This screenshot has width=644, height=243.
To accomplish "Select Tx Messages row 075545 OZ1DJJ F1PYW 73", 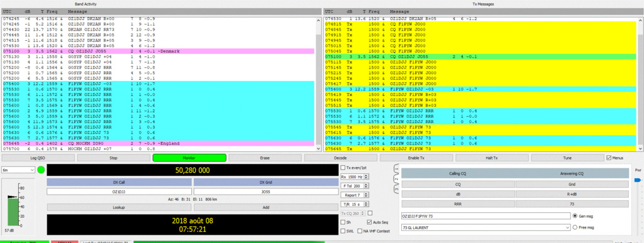I will pyautogui.click(x=480, y=127).
